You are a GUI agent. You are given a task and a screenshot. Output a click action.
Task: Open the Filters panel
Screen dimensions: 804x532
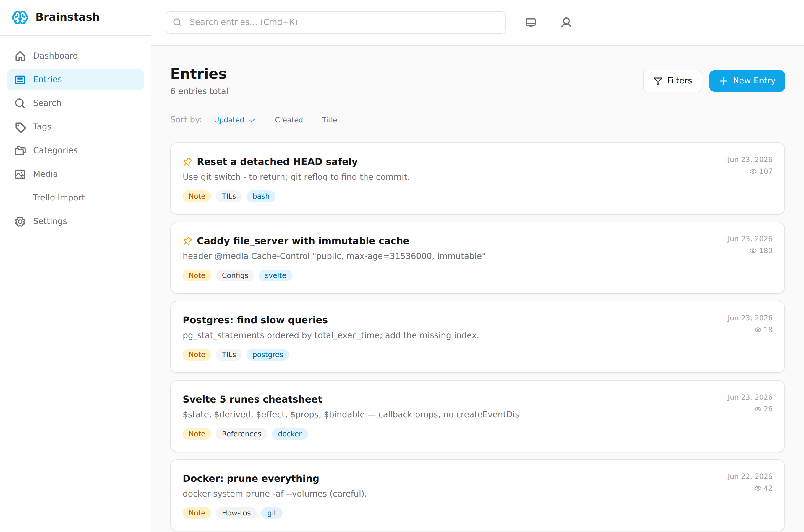click(x=672, y=81)
